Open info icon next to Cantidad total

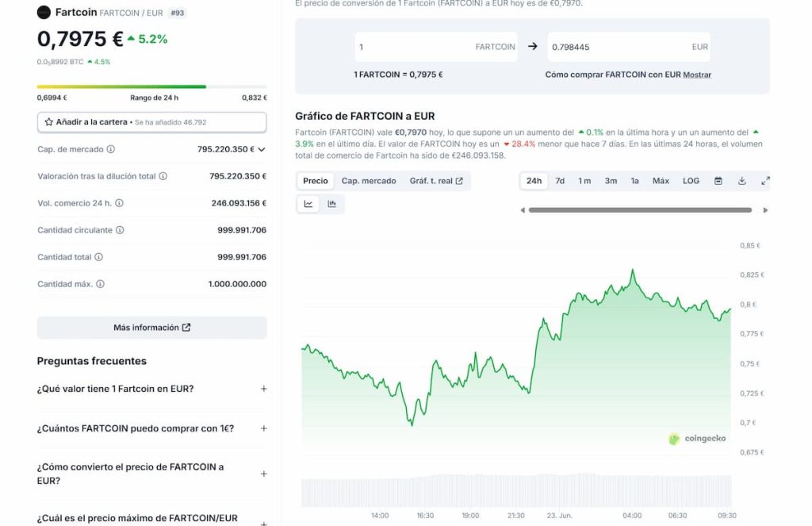coord(98,257)
